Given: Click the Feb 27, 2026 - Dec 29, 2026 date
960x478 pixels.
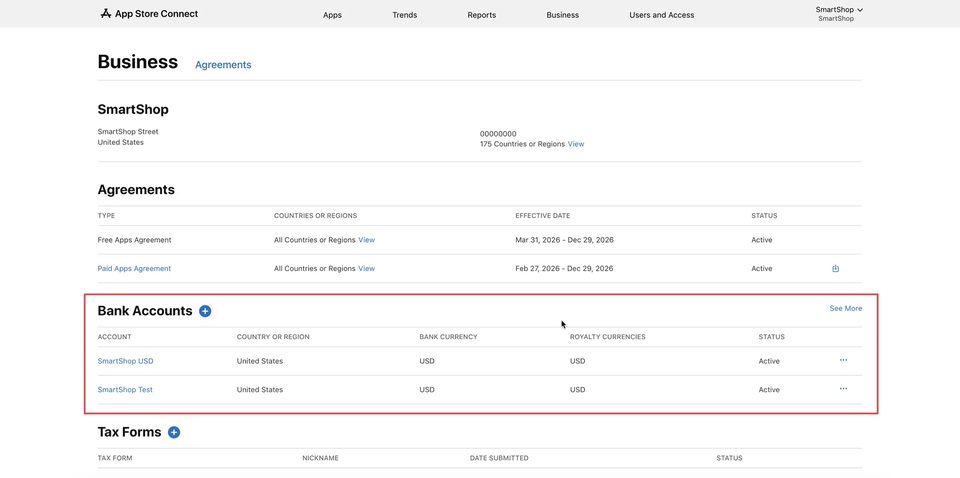Looking at the screenshot, I should click(x=564, y=269).
